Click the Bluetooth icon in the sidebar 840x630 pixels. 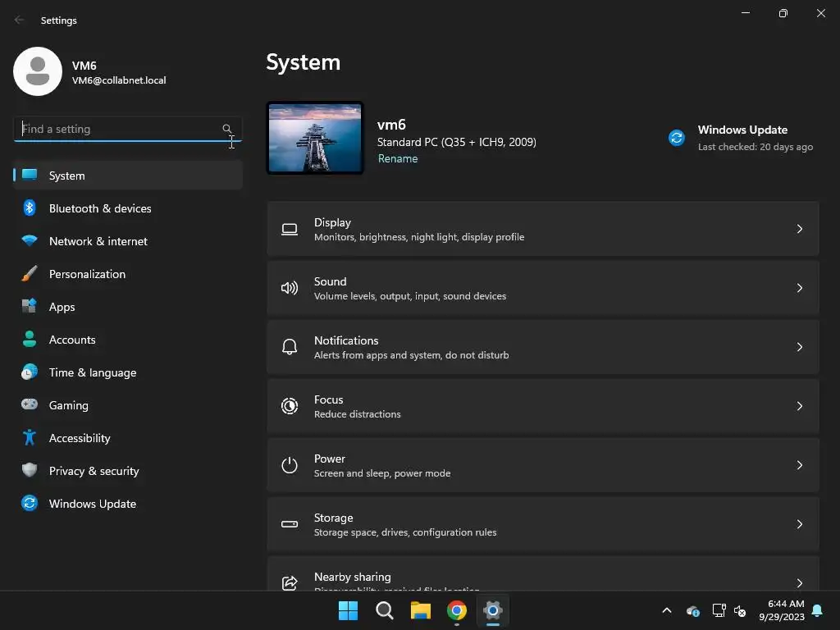pyautogui.click(x=30, y=208)
